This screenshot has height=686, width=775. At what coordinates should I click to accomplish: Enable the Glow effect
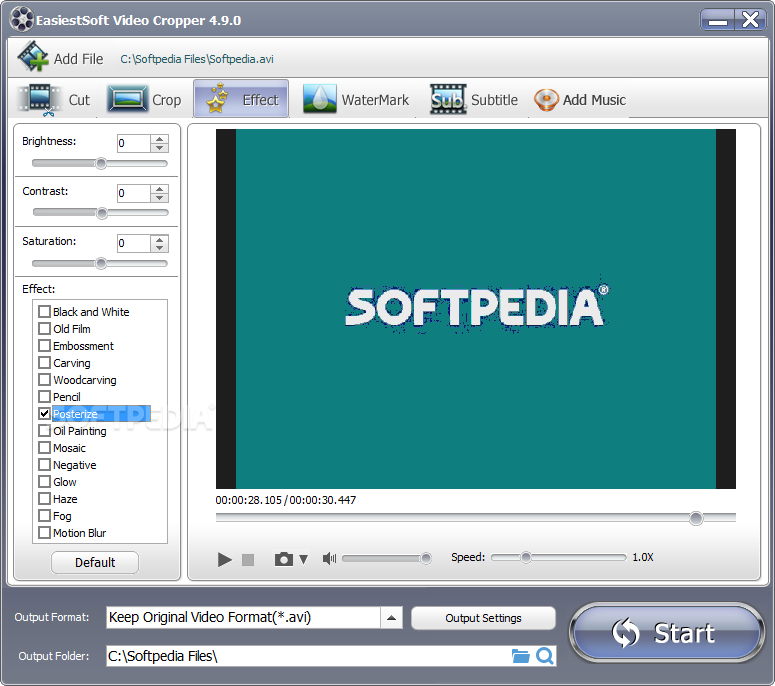click(44, 481)
